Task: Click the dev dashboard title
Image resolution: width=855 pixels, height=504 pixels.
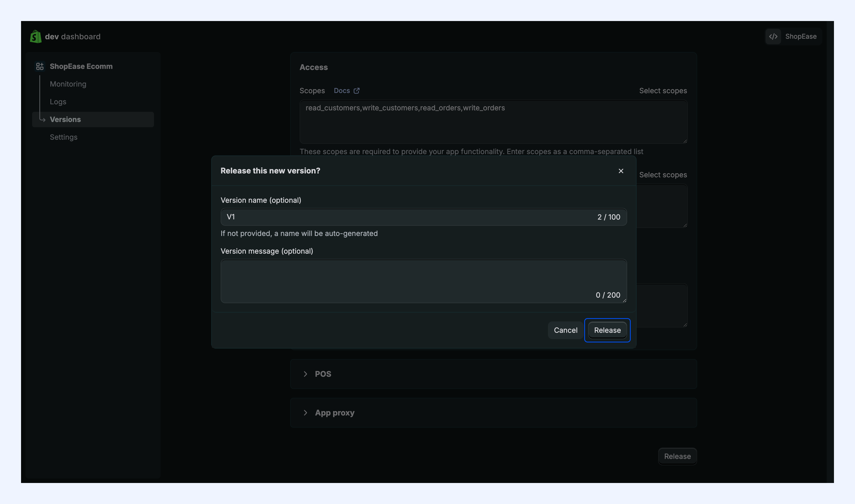Action: coord(73,36)
